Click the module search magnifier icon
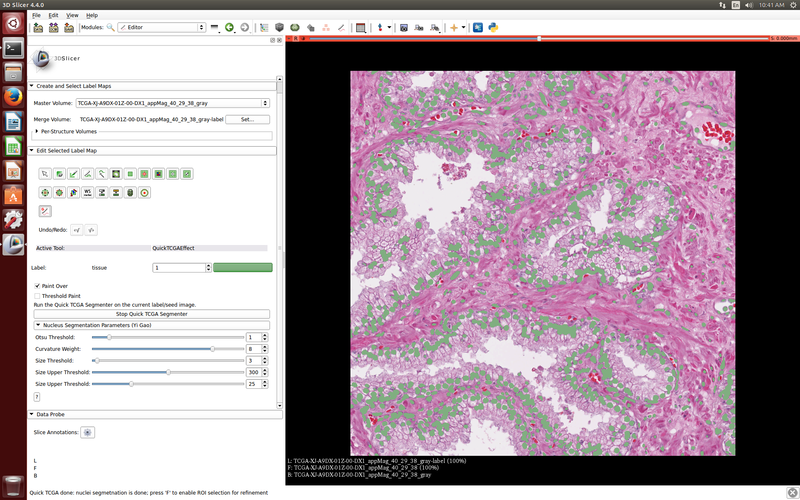Image resolution: width=800 pixels, height=500 pixels. click(x=112, y=27)
